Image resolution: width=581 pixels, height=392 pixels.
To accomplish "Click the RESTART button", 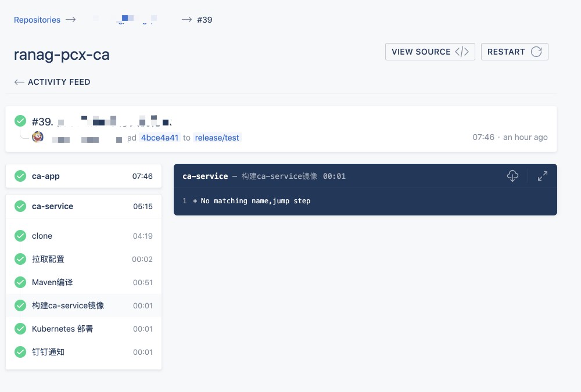I will click(514, 51).
